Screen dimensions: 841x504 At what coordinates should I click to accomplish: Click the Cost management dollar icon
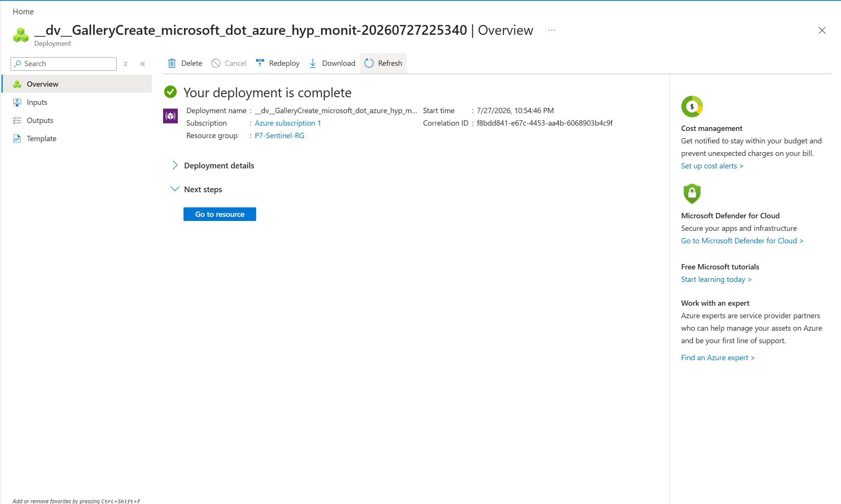point(692,106)
